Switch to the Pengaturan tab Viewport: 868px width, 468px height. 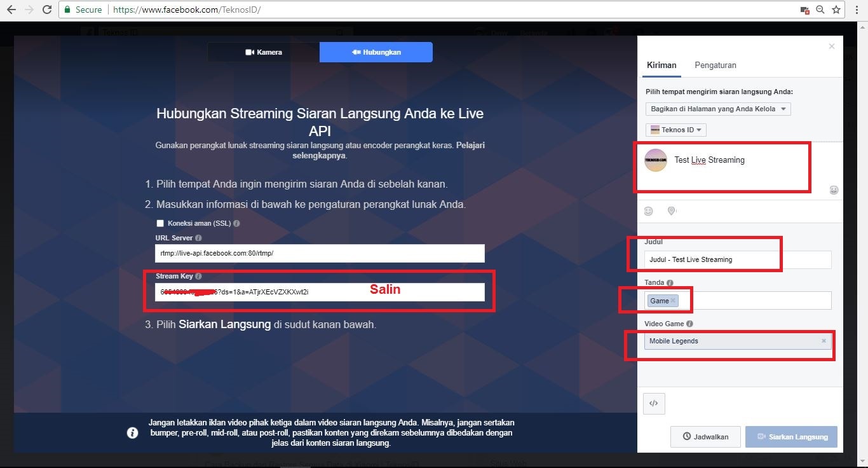pos(715,65)
